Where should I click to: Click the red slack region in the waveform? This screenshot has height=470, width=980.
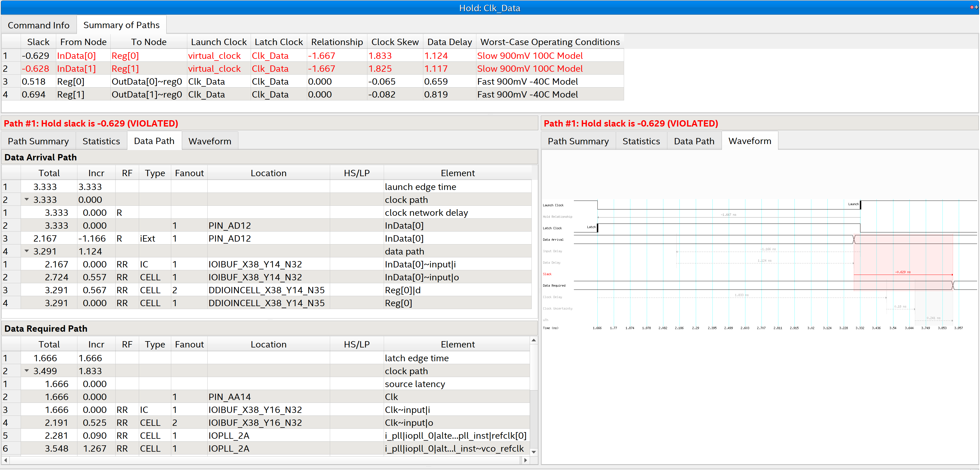[903, 263]
